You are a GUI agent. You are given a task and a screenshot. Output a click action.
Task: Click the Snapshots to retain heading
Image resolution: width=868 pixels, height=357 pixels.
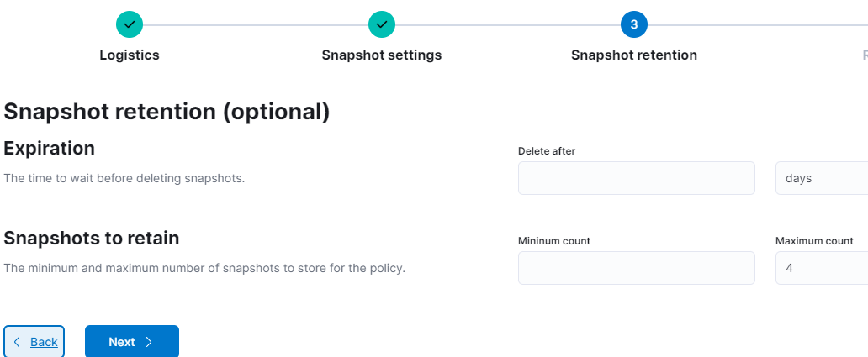pos(92,239)
